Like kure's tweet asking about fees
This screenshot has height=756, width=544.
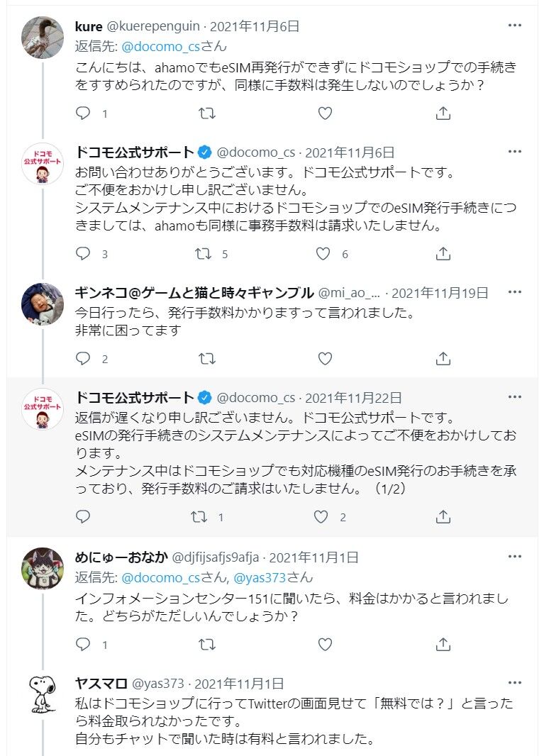[324, 113]
